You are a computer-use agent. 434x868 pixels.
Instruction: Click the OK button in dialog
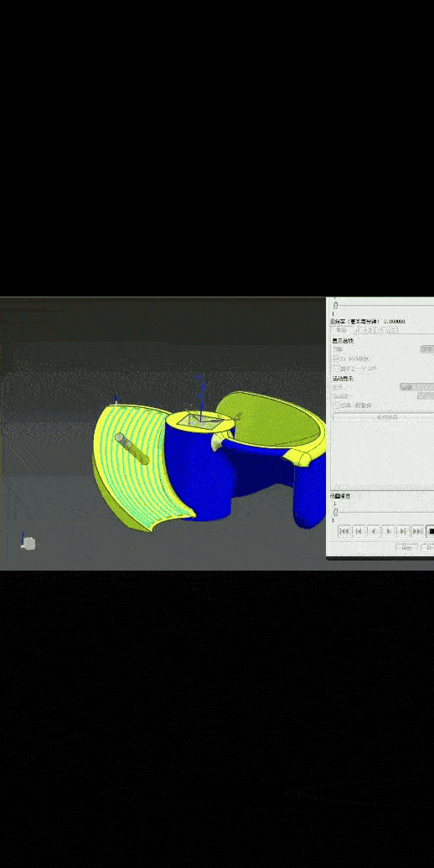tap(407, 547)
